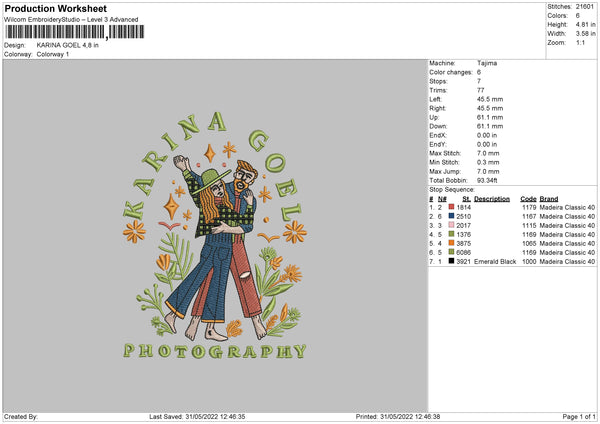Click the 'Code' column header
This screenshot has height=424, width=600.
point(528,199)
